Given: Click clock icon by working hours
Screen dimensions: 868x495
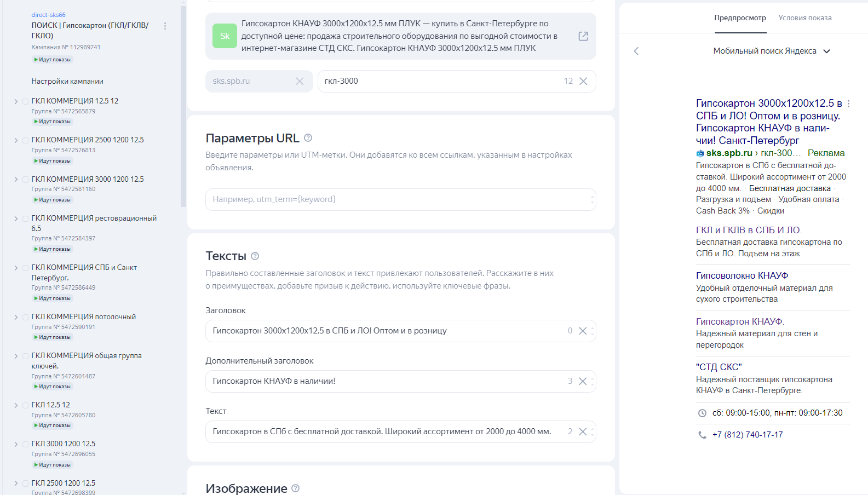Looking at the screenshot, I should click(x=702, y=413).
